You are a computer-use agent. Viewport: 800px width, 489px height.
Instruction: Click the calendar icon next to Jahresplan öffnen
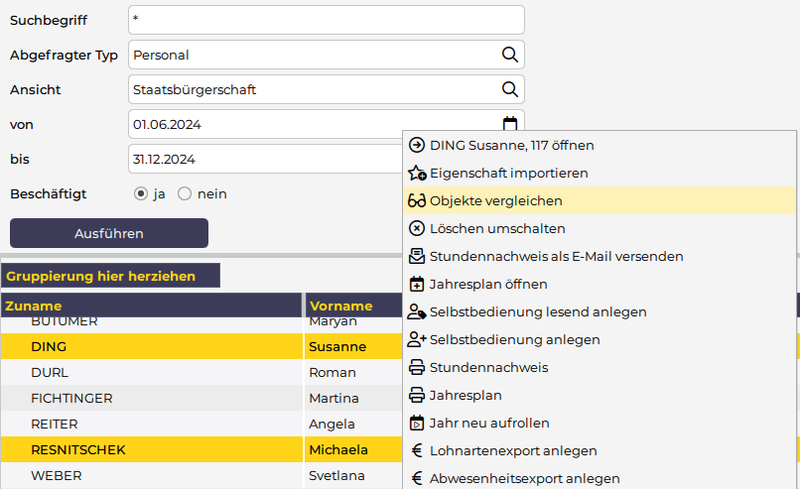(x=417, y=284)
